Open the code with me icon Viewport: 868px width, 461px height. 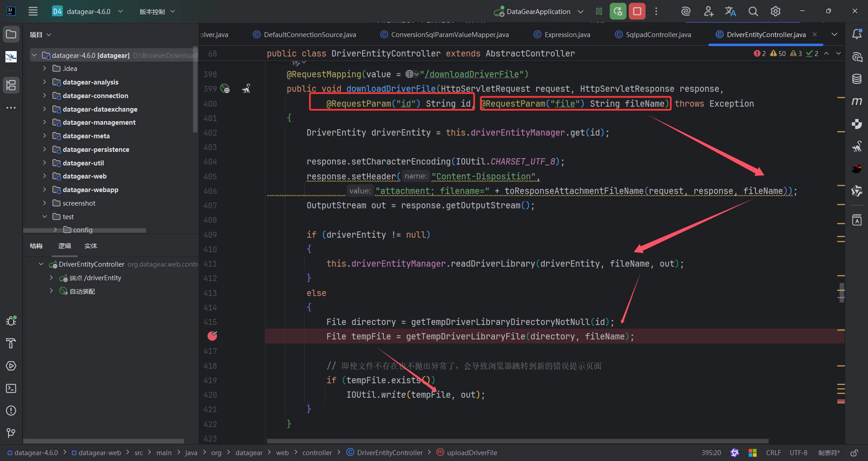click(x=708, y=11)
